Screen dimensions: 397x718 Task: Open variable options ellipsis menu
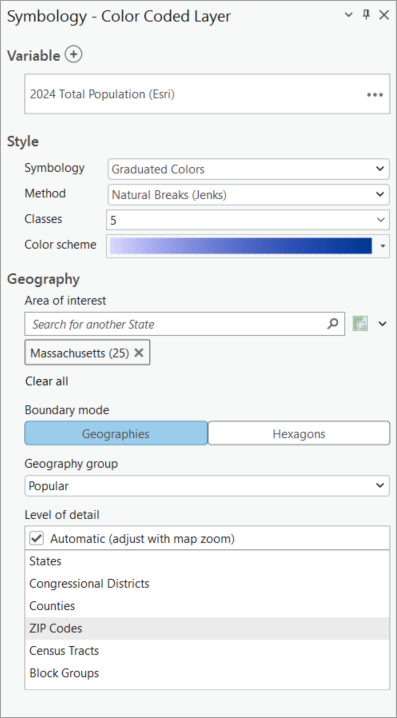(375, 95)
